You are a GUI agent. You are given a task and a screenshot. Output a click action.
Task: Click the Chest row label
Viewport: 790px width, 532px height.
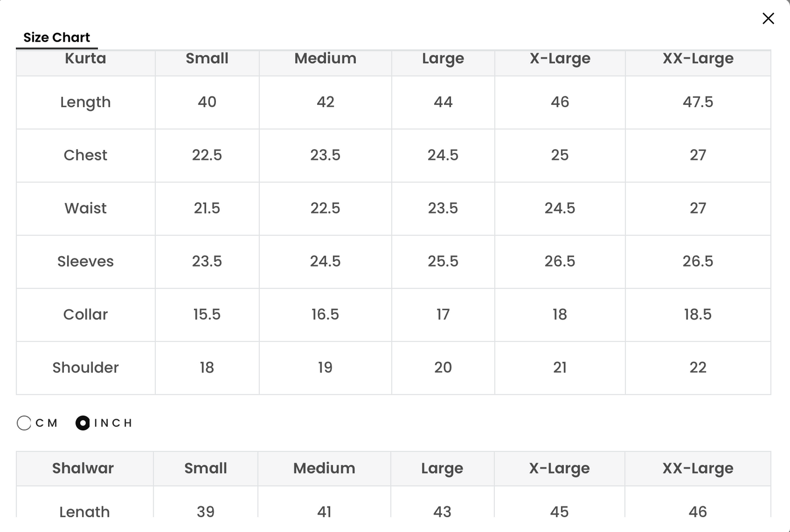(85, 155)
